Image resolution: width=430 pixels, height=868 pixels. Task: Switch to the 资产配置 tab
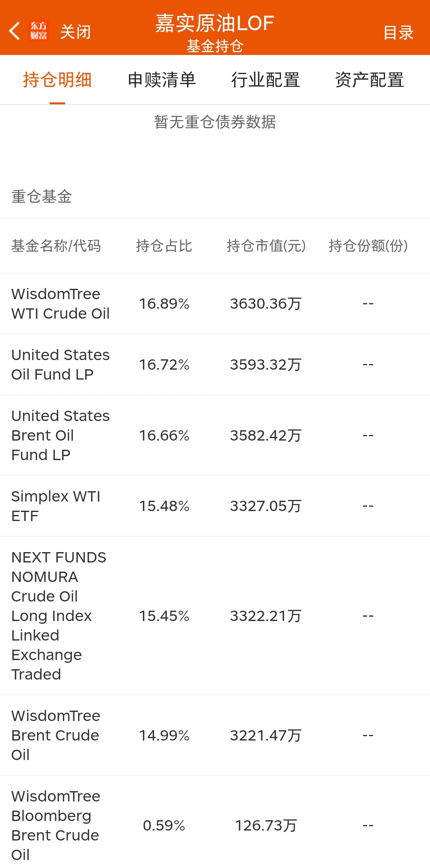[369, 80]
